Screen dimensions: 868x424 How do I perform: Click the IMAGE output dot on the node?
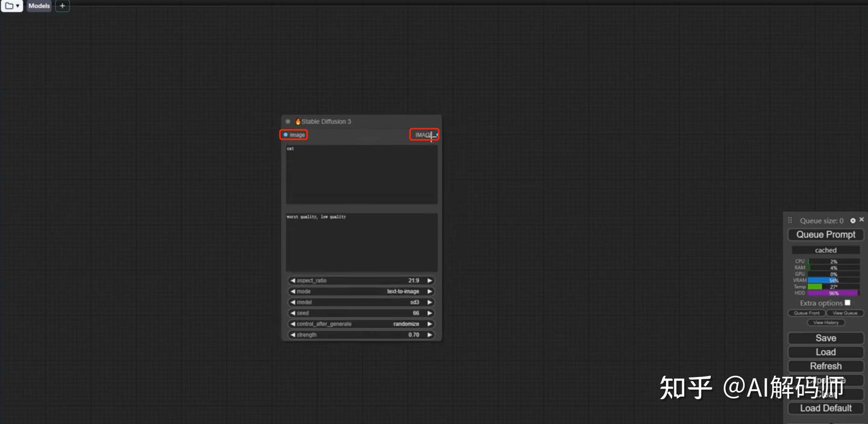(x=436, y=134)
